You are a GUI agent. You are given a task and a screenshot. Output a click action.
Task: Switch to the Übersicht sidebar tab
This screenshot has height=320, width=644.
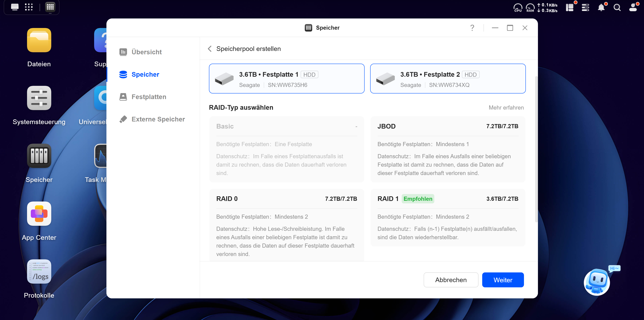tap(147, 52)
